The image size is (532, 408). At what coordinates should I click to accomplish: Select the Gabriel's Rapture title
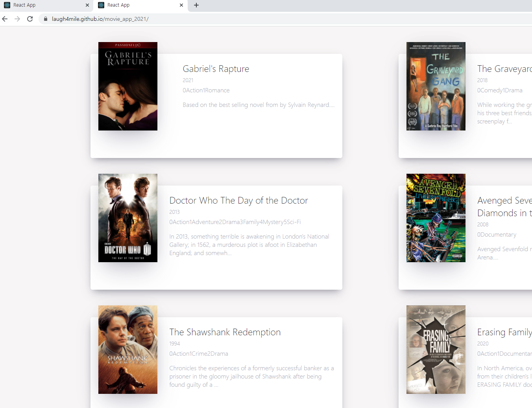(216, 69)
